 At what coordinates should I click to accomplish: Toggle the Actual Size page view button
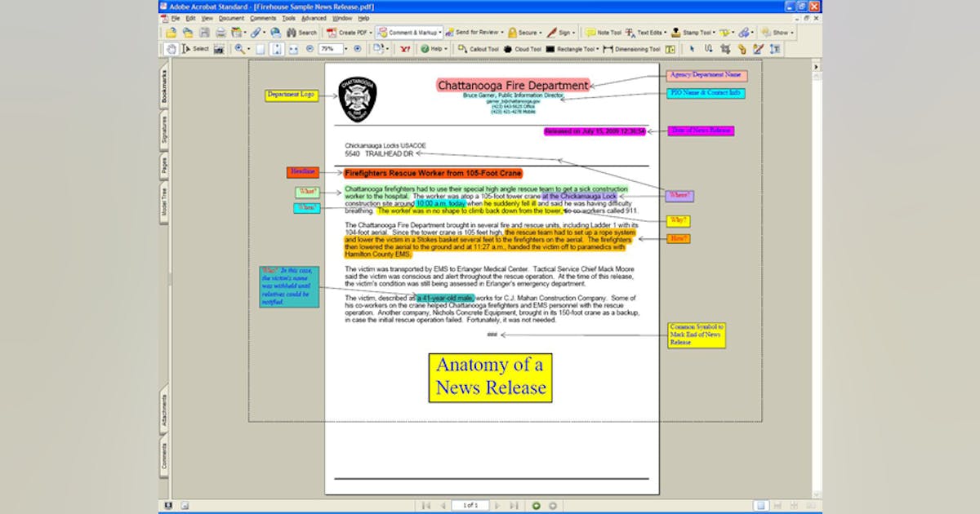(x=260, y=49)
